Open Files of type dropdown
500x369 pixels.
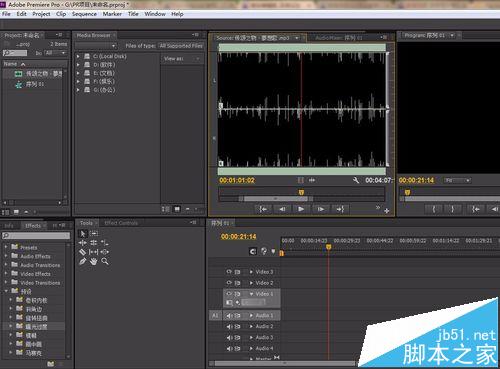pos(181,46)
